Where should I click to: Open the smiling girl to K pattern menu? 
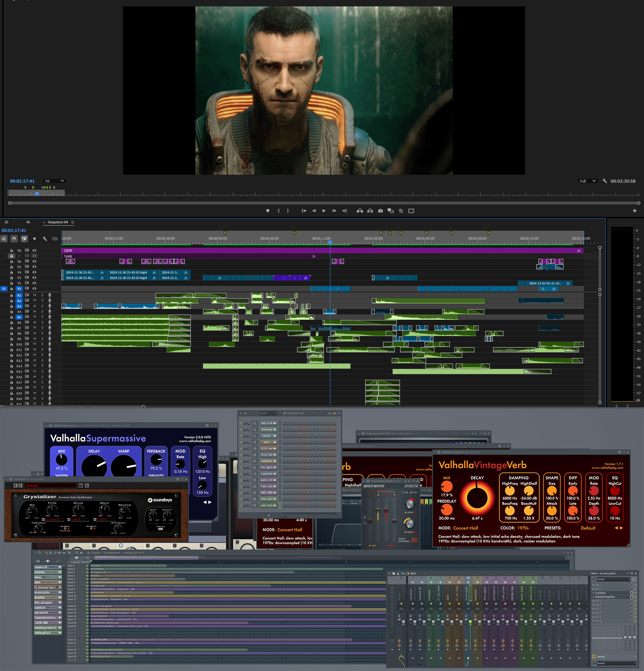pyautogui.click(x=134, y=553)
